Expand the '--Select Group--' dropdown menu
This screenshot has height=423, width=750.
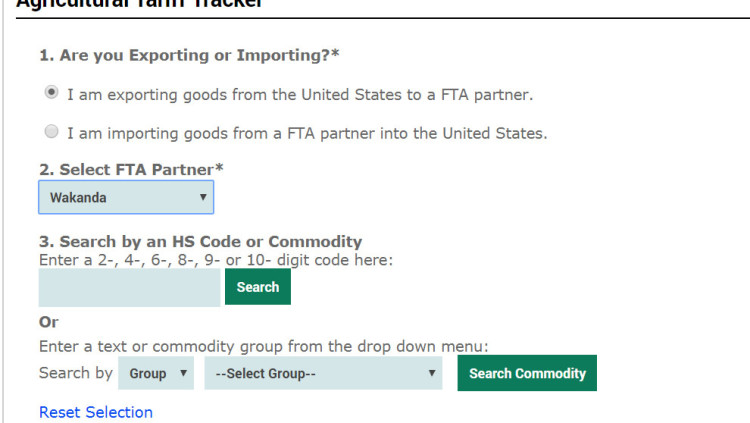click(322, 373)
